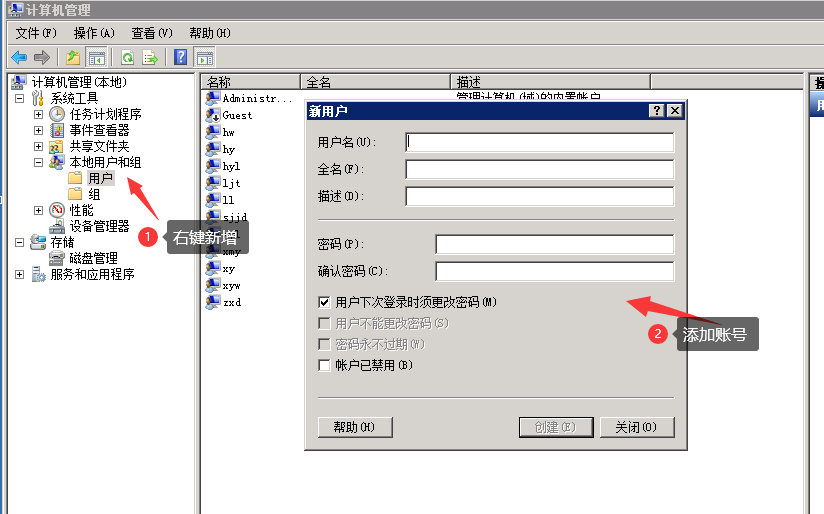Click the blue Help question mark icon
Image resolution: width=824 pixels, height=514 pixels.
tap(180, 57)
